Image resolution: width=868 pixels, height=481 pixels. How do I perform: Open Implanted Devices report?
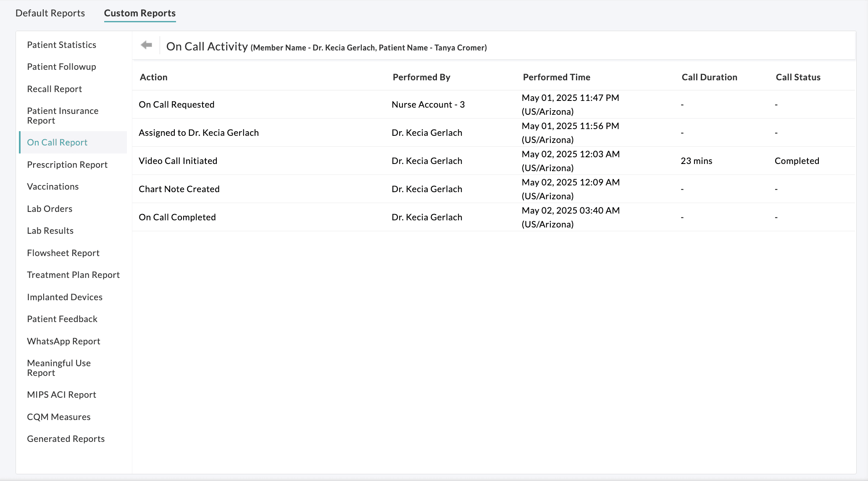point(65,297)
